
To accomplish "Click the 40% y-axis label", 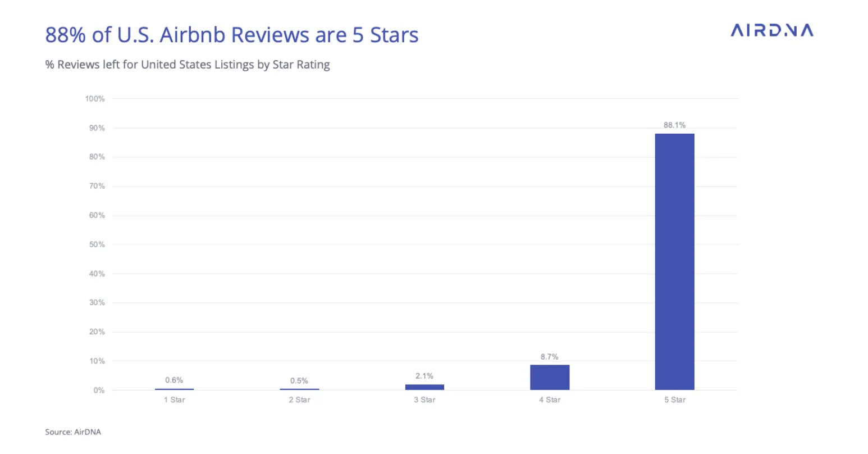I will (x=97, y=274).
